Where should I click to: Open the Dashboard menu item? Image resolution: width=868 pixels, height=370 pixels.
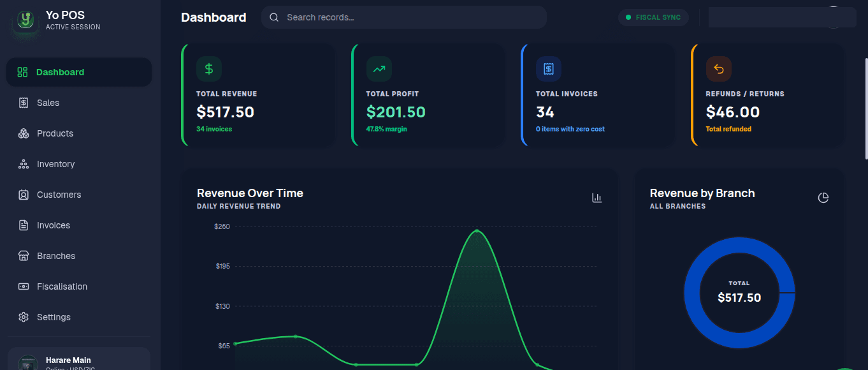pyautogui.click(x=79, y=72)
